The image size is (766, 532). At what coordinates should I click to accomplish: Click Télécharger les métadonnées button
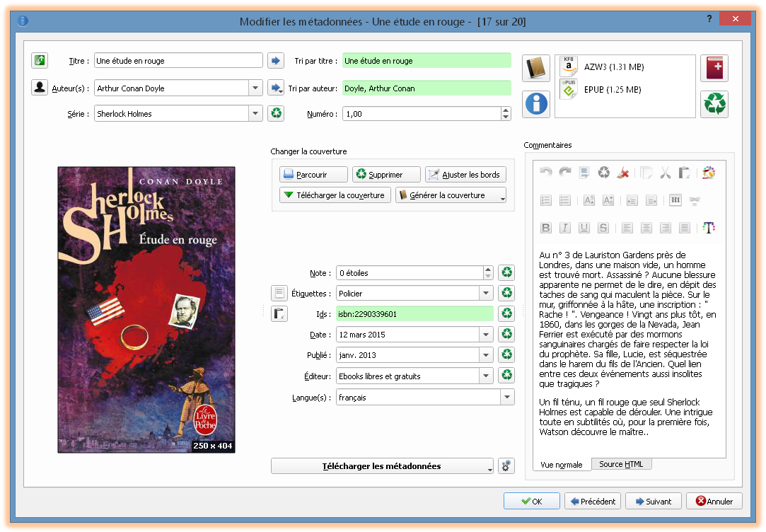382,466
